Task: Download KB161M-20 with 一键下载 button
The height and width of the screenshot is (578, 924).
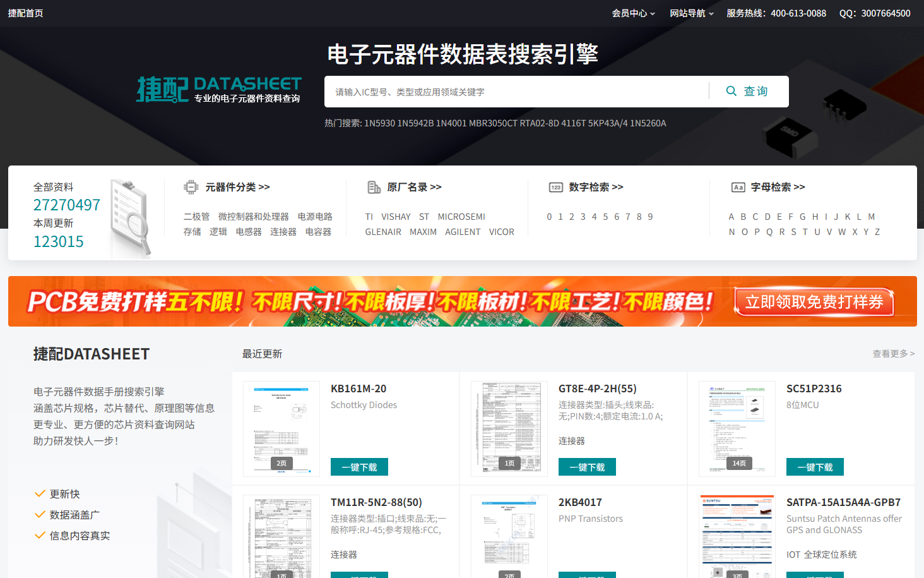Action: (359, 467)
